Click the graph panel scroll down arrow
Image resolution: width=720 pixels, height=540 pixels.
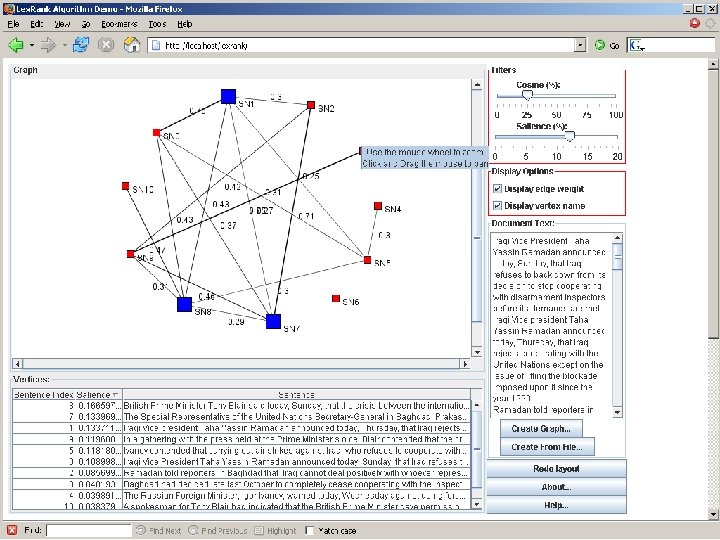tap(477, 352)
